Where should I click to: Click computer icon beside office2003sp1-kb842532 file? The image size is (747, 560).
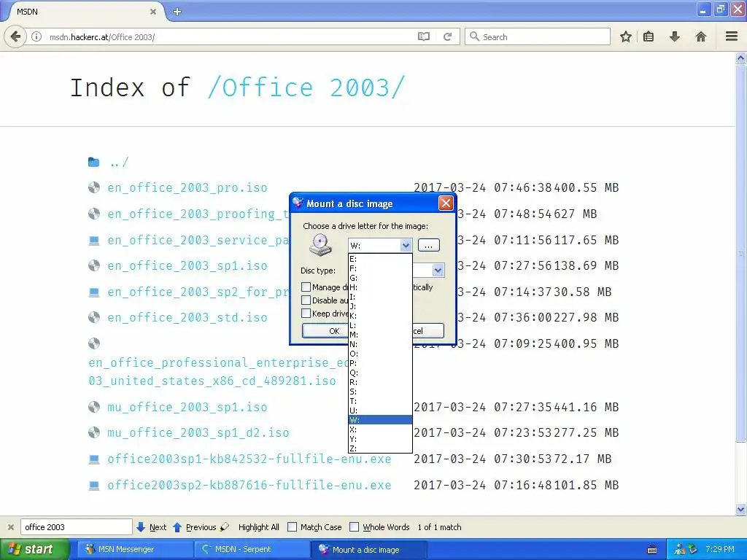94,459
